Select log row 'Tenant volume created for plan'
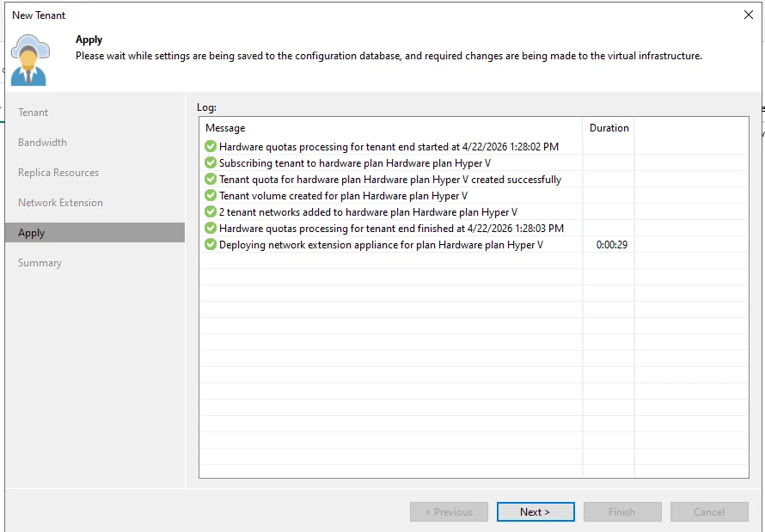This screenshot has width=765, height=532. [474, 196]
